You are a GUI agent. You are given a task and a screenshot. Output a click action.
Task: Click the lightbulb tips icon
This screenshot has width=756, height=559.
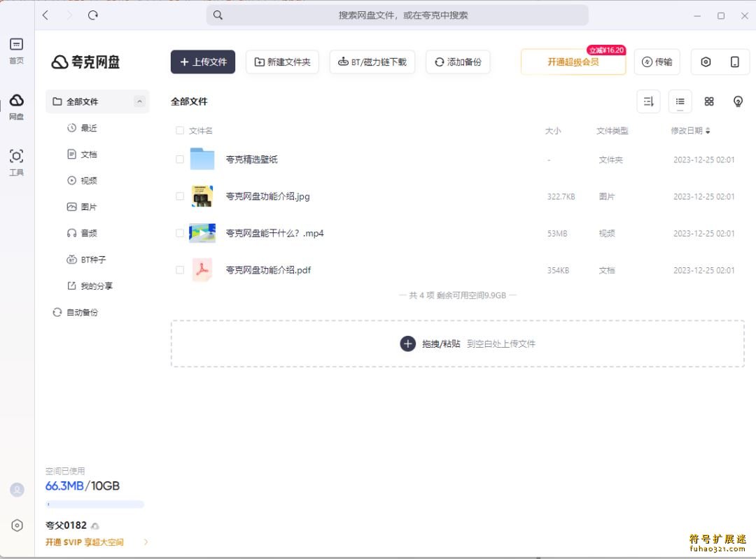[738, 101]
